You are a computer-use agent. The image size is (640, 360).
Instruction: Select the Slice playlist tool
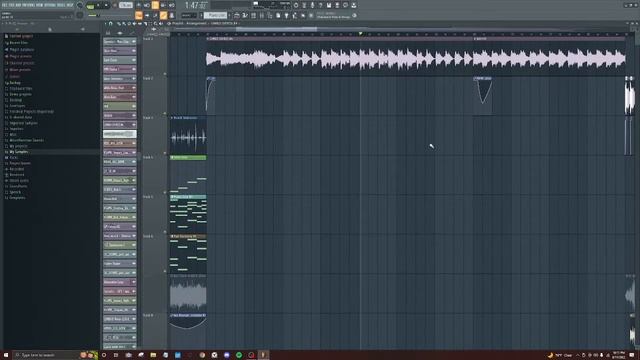(x=145, y=24)
